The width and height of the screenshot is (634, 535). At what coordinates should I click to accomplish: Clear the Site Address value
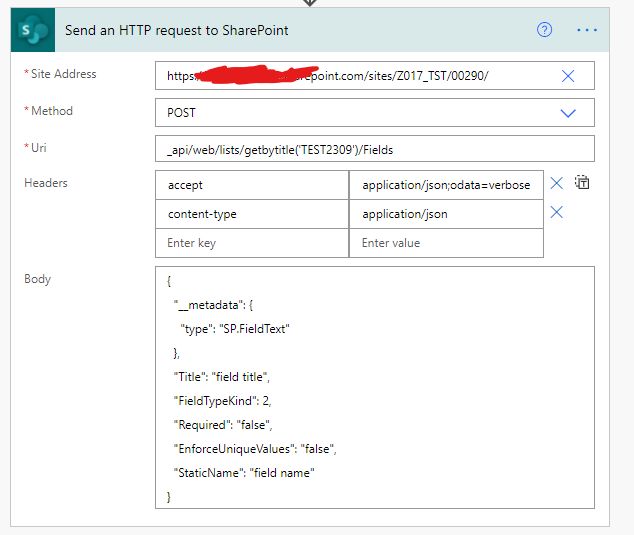coord(568,76)
